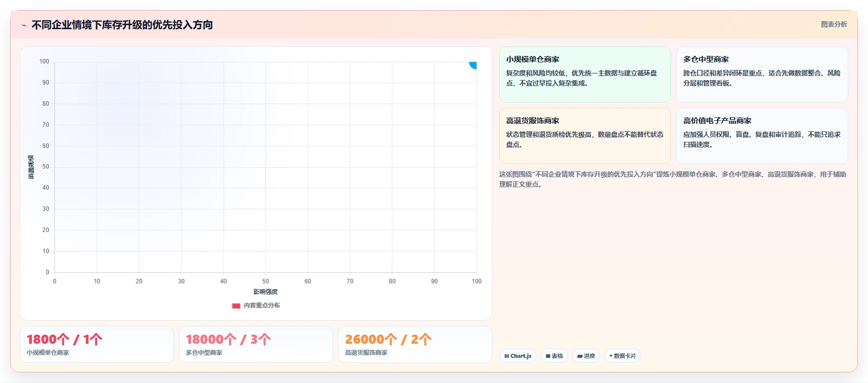
Task: Click the 26000个 / 2个 metric value
Action: 388,339
